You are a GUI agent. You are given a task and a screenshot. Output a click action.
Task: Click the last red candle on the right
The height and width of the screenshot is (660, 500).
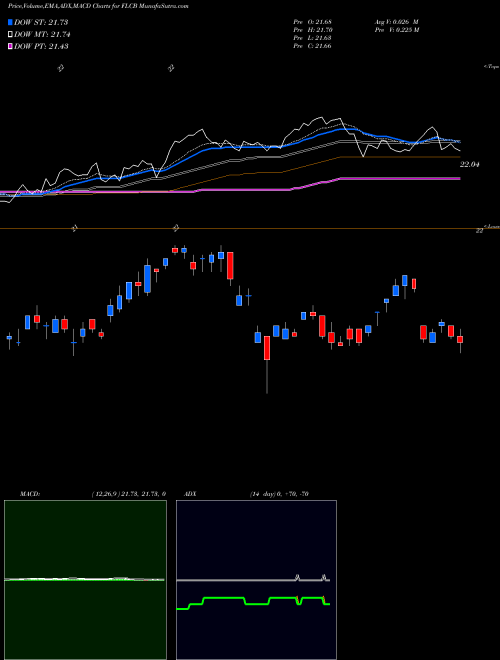(x=460, y=339)
